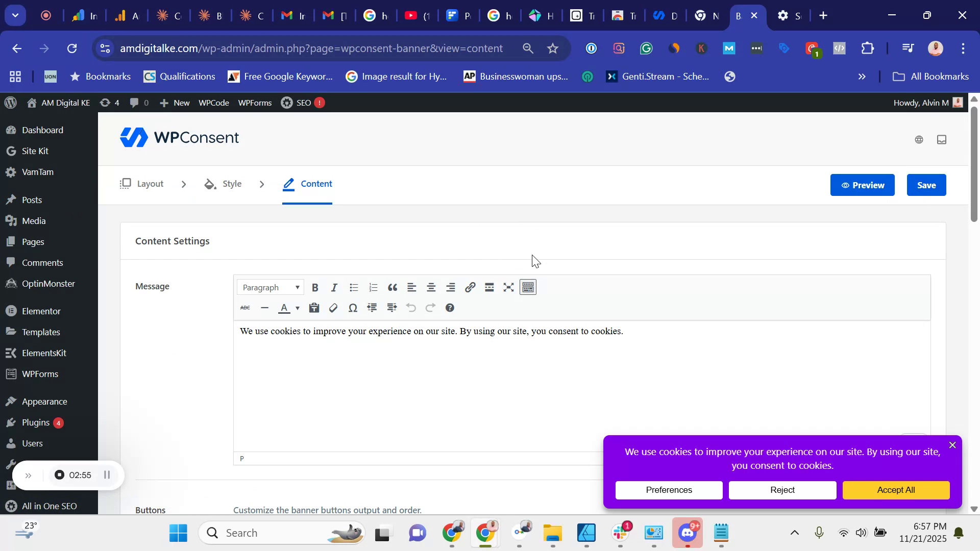Toggle center text alignment
Screen dimensions: 980x551
(x=431, y=287)
